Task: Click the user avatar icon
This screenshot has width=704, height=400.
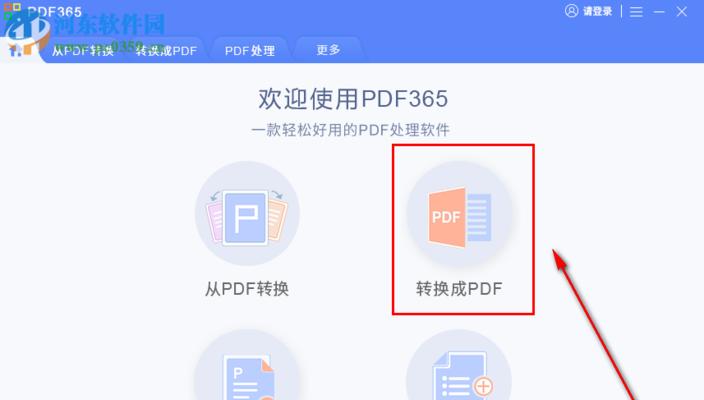Action: click(x=572, y=11)
